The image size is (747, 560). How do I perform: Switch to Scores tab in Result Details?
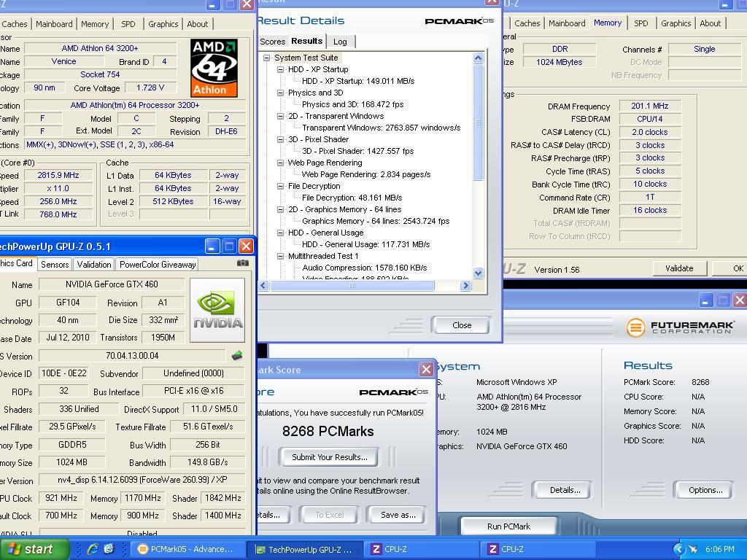(x=272, y=42)
